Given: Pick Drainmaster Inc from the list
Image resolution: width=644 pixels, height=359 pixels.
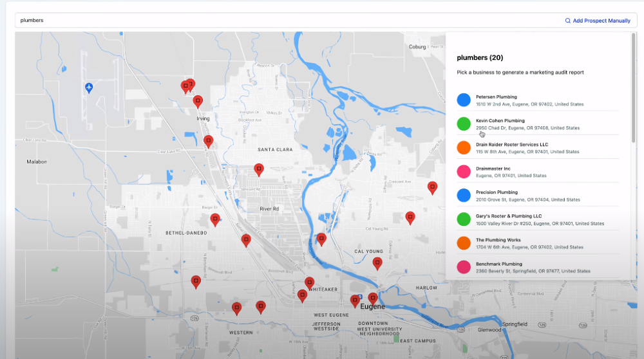Looking at the screenshot, I should 538,172.
